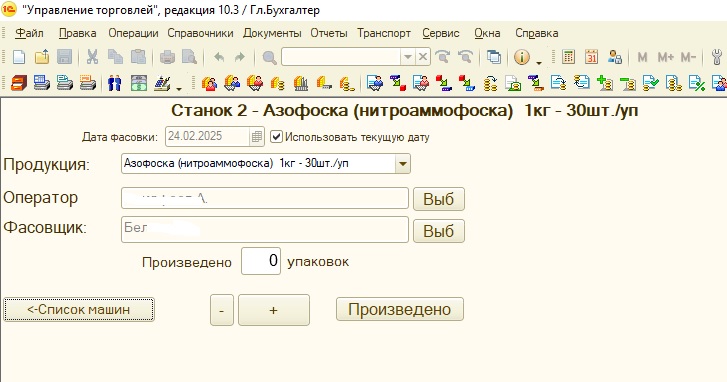Click the produced packages quantity field
This screenshot has width=727, height=382.
261,261
